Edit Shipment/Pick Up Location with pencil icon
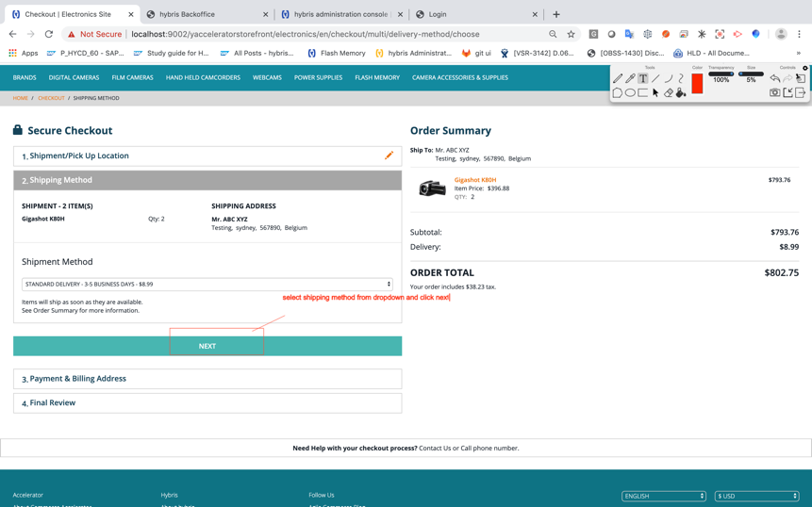 point(389,155)
